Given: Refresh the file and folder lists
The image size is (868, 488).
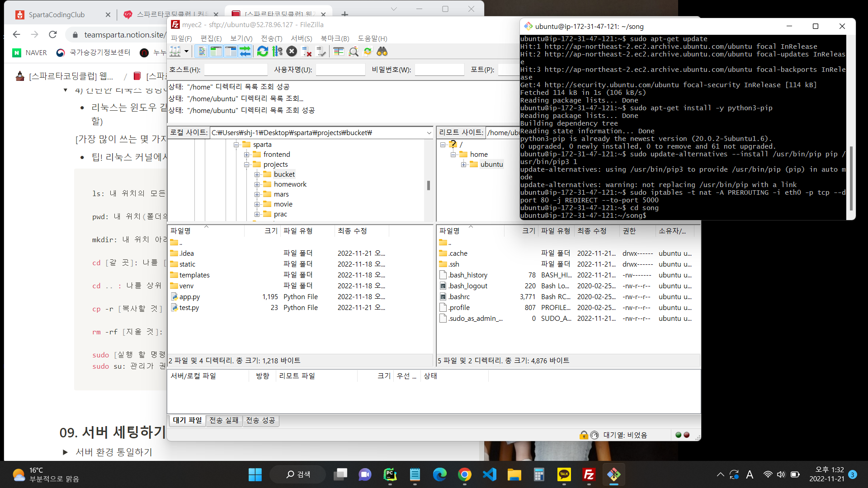Looking at the screenshot, I should [x=263, y=52].
